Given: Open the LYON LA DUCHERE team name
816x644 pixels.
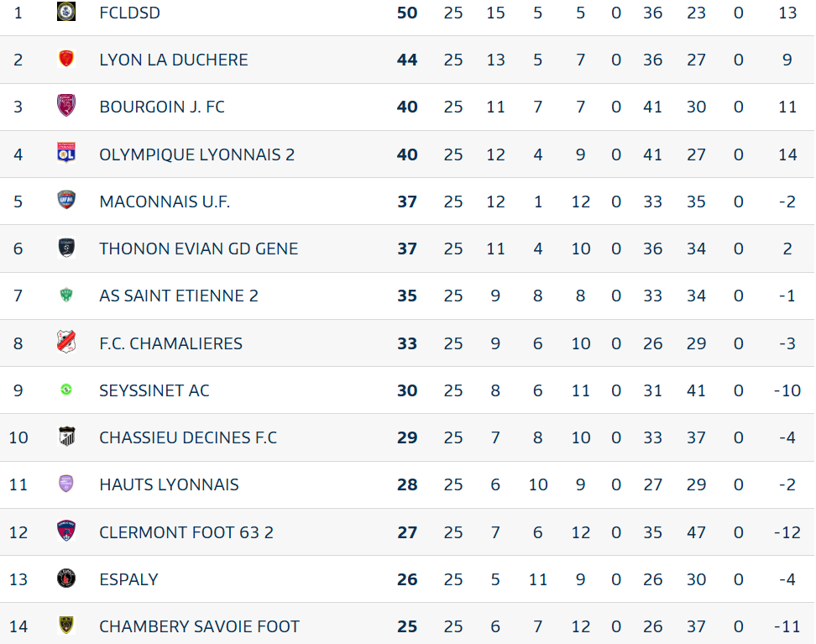Looking at the screenshot, I should point(173,60).
